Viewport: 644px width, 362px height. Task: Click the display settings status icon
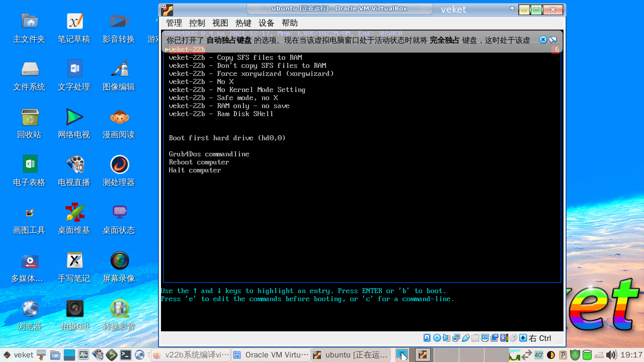click(485, 338)
